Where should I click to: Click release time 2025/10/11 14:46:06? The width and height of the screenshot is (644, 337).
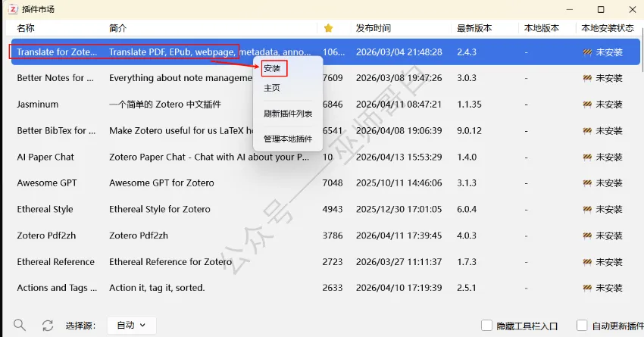point(399,183)
